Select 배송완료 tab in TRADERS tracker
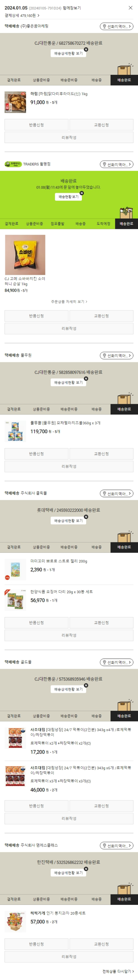 pyautogui.click(x=127, y=224)
